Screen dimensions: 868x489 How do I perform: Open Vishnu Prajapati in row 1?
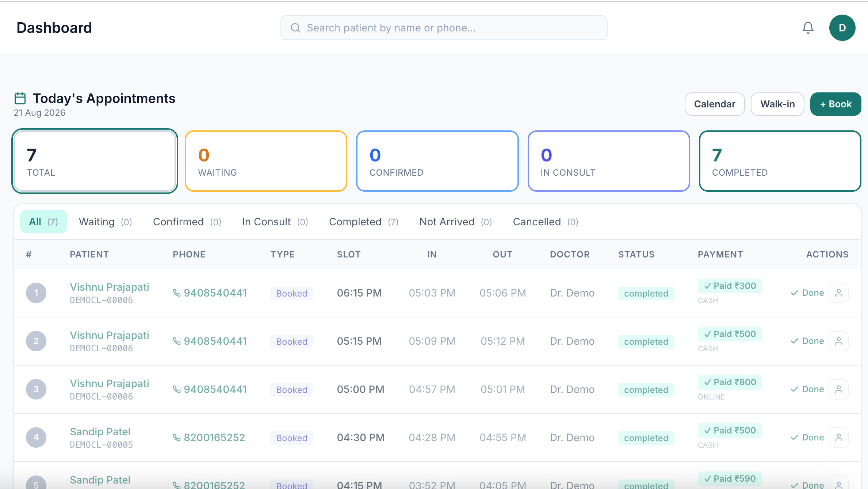click(110, 287)
